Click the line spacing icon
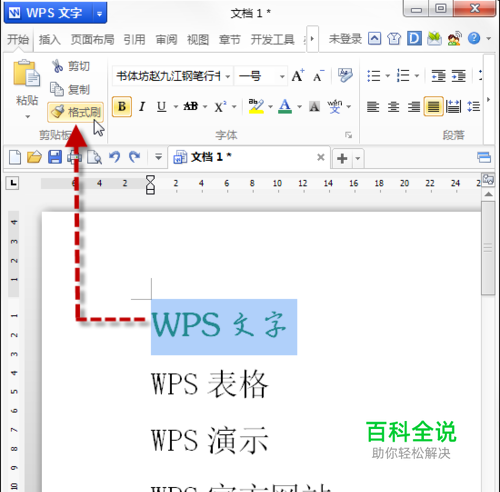The image size is (500, 492). coord(474,107)
